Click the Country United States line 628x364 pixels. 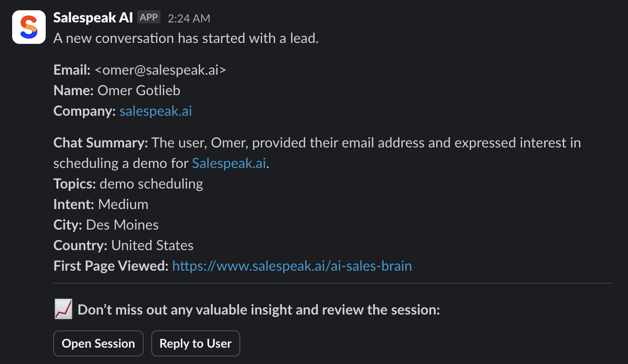click(x=124, y=245)
